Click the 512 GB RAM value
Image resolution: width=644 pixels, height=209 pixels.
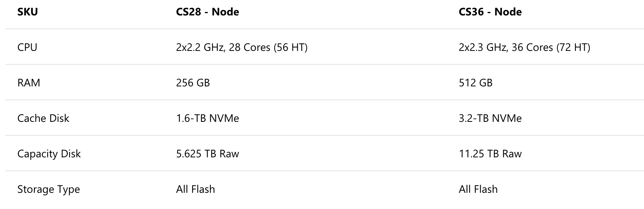(476, 83)
